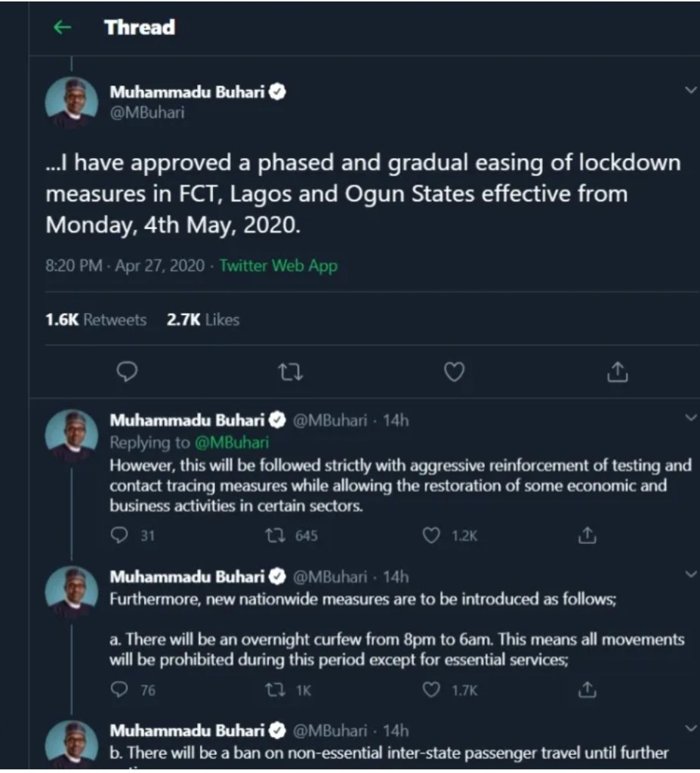Like the overnight curfew tweet
Viewport: 700px width, 773px height.
coord(431,690)
